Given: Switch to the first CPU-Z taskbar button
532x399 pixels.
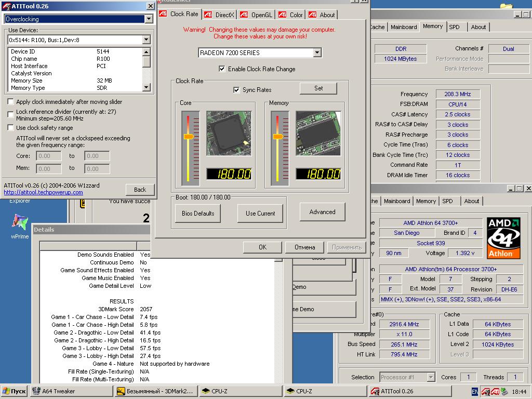Looking at the screenshot, I should (241, 391).
